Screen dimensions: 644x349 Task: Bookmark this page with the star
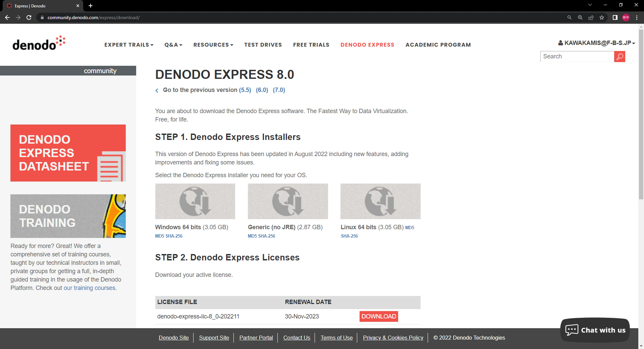602,17
